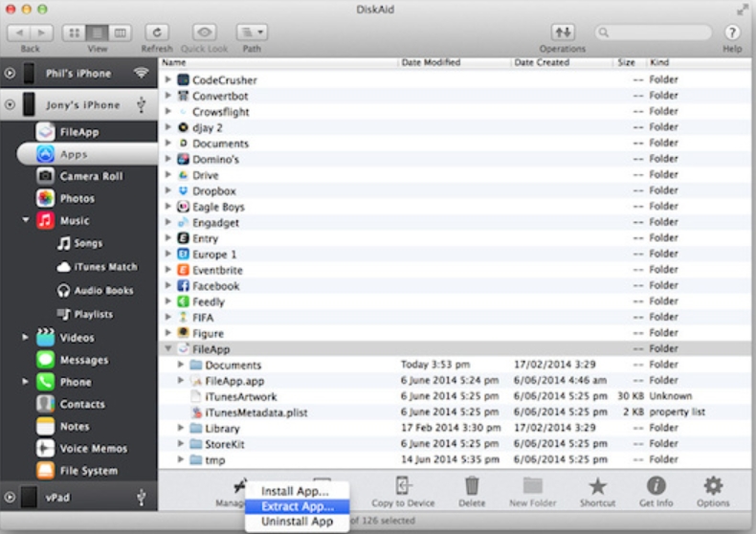The height and width of the screenshot is (534, 756).
Task: Collapse the Music sidebar section
Action: [26, 220]
